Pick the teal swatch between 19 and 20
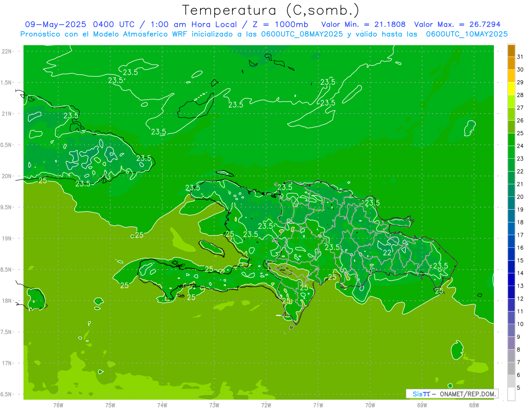Viewport: 532px width, 411px height. tap(511, 203)
